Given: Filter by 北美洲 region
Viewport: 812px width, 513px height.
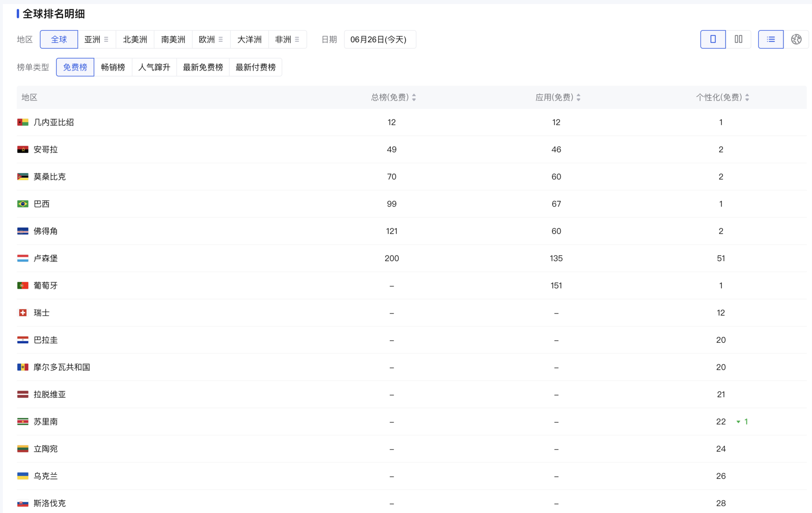Looking at the screenshot, I should [x=135, y=39].
